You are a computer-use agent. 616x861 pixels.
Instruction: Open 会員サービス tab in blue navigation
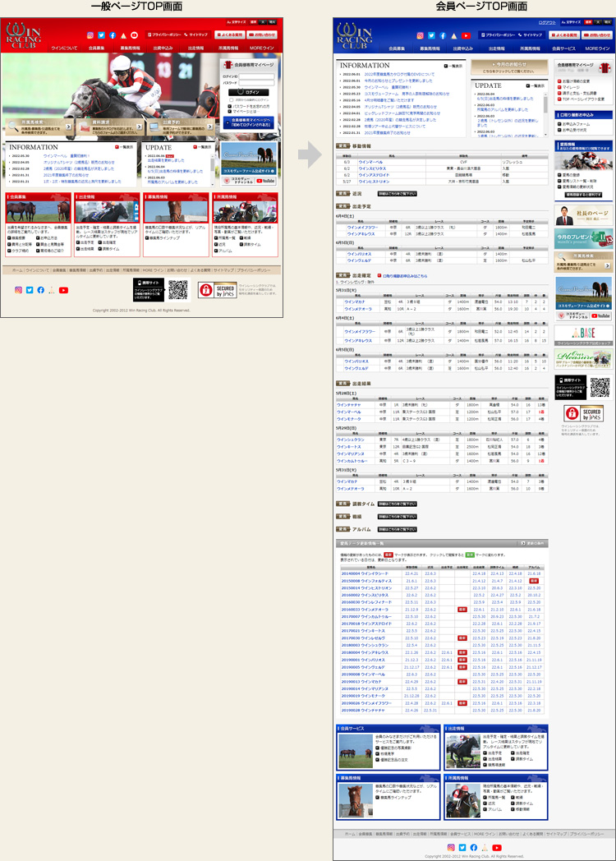(563, 49)
